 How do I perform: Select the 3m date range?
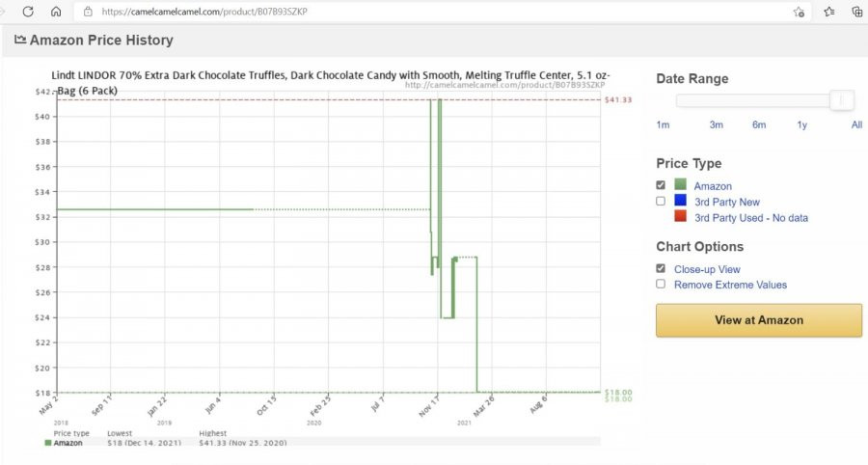[x=717, y=125]
